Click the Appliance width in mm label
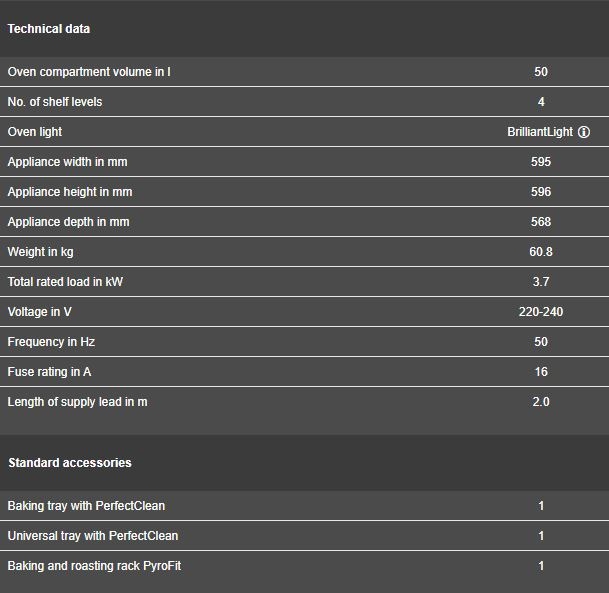 (67, 162)
